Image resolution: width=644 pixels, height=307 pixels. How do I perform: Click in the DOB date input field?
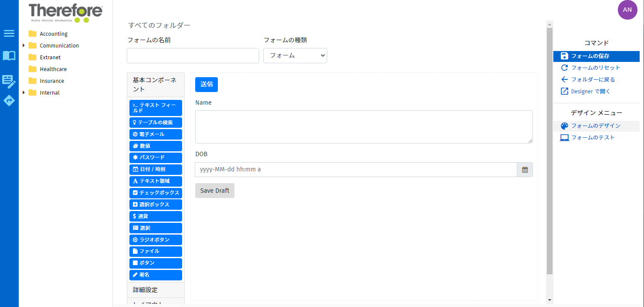[356, 170]
